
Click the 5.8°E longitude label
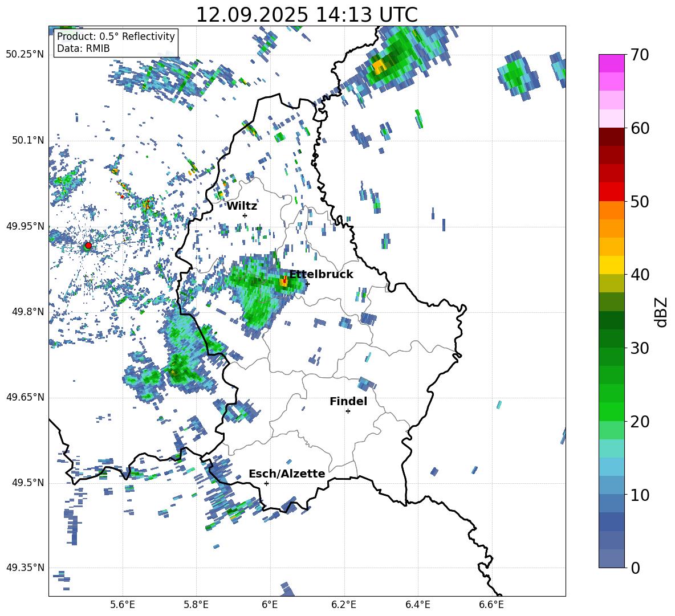[x=196, y=605]
